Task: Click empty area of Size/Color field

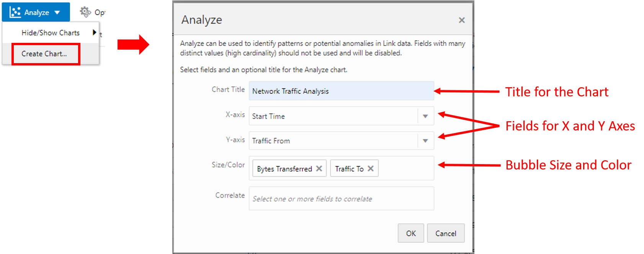Action: (x=406, y=168)
